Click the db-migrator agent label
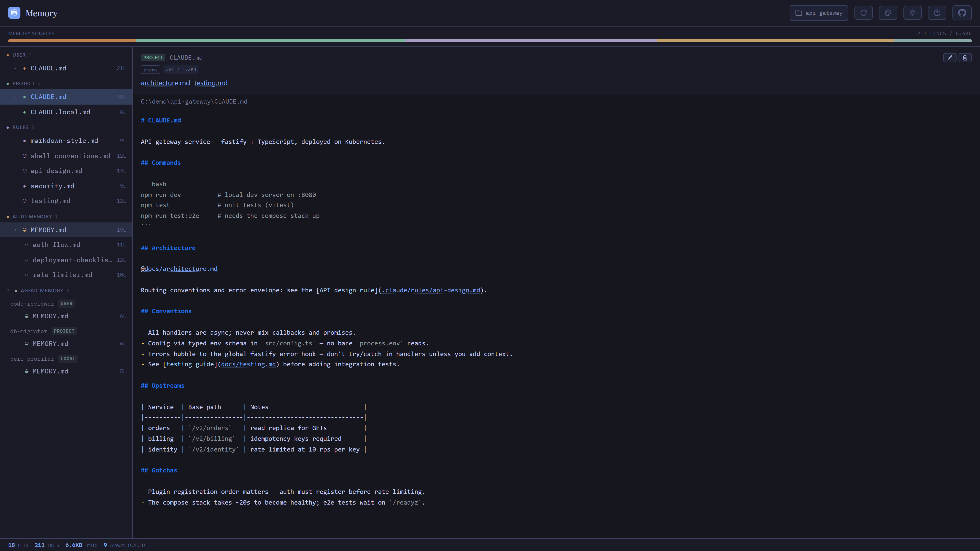 pos(29,331)
